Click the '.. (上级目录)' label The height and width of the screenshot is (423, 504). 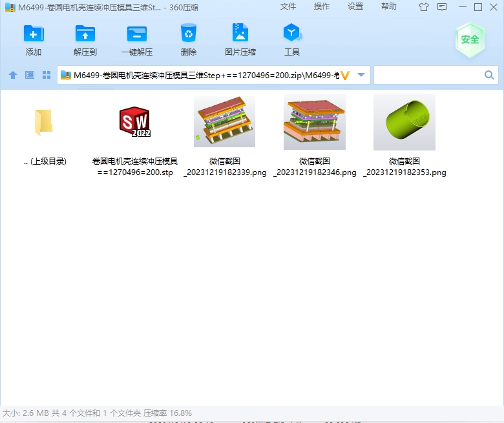point(45,161)
